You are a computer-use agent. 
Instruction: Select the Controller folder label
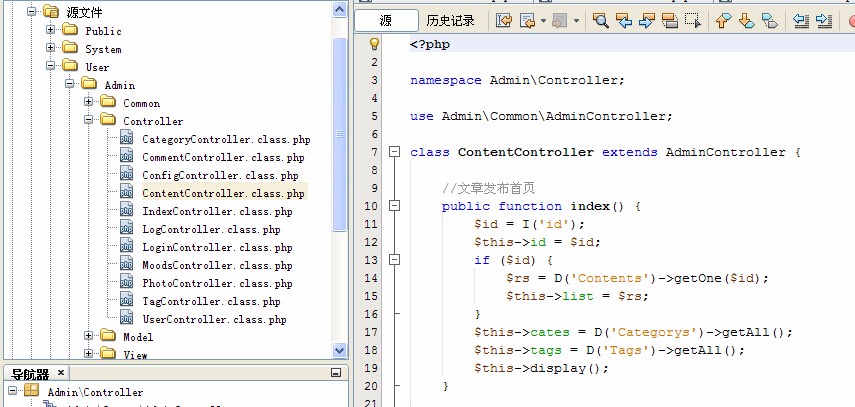[153, 121]
